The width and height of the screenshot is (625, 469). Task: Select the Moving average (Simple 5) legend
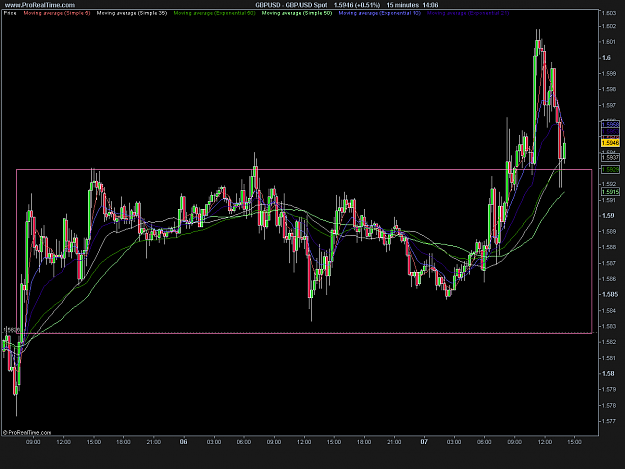pos(57,13)
